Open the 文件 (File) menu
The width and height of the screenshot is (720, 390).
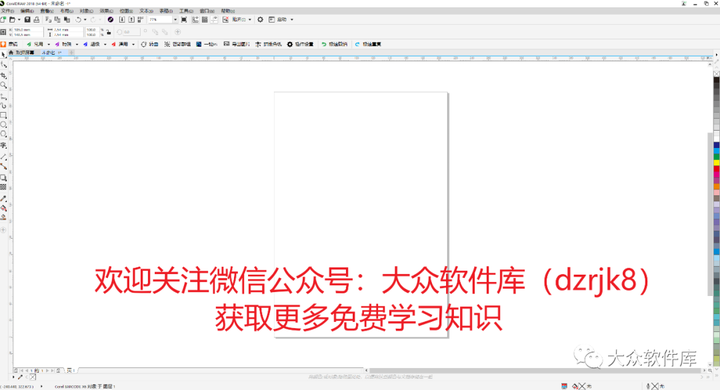point(7,11)
